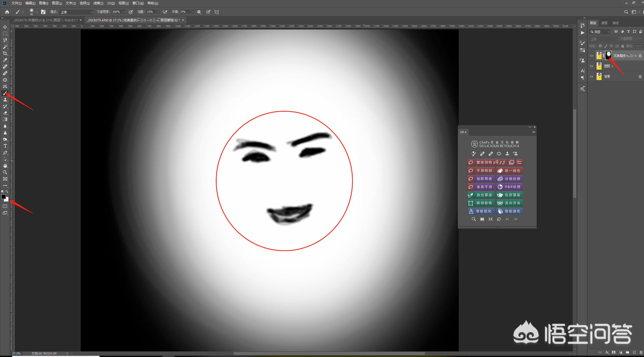Open the 滤镜(T) menu
644x357 pixels.
[98, 3]
